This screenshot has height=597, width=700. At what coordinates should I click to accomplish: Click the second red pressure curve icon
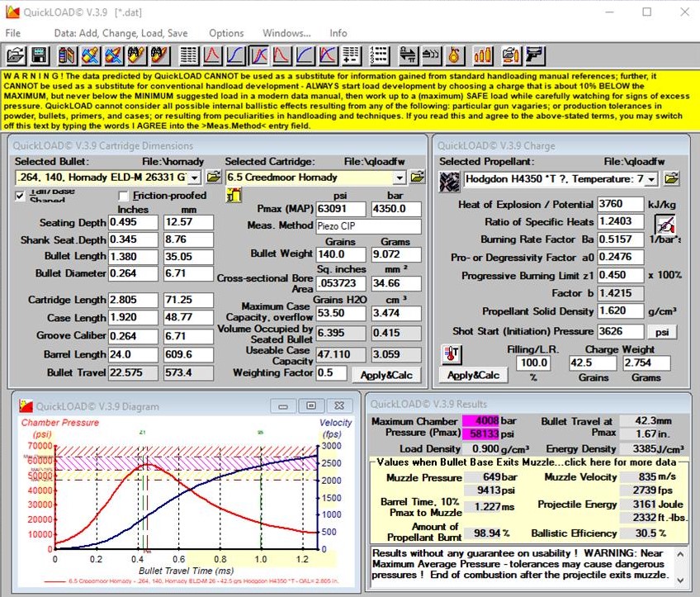281,56
